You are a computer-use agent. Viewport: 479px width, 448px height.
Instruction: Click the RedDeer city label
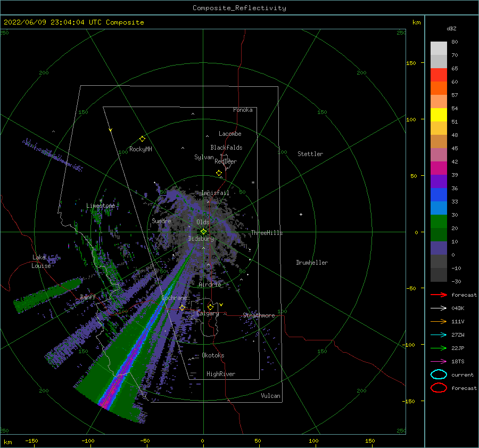click(226, 161)
